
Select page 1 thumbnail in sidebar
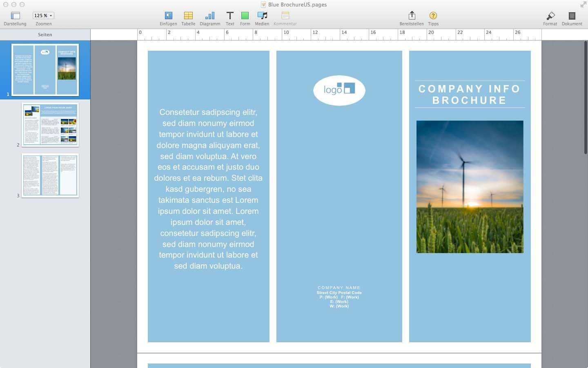[x=45, y=70]
